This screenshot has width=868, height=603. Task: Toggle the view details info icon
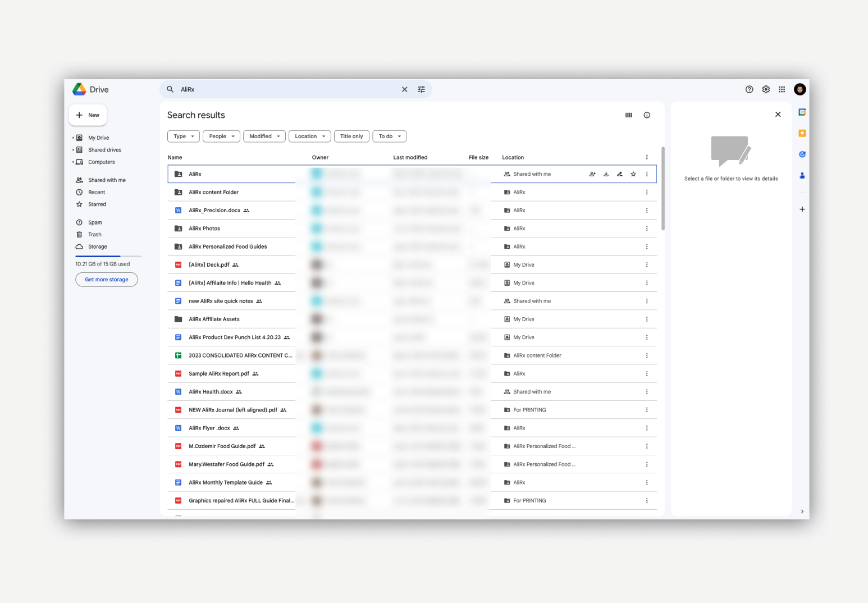pyautogui.click(x=647, y=115)
